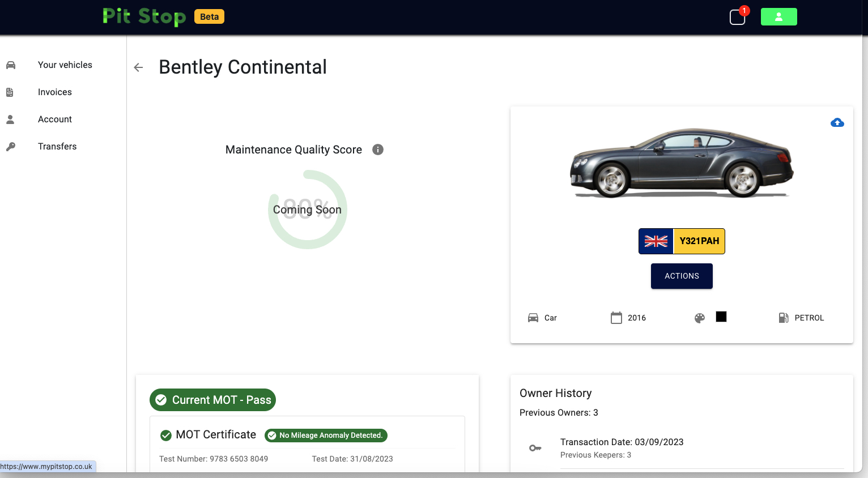The image size is (868, 478).
Task: Open the notifications icon with red badge
Action: click(738, 17)
